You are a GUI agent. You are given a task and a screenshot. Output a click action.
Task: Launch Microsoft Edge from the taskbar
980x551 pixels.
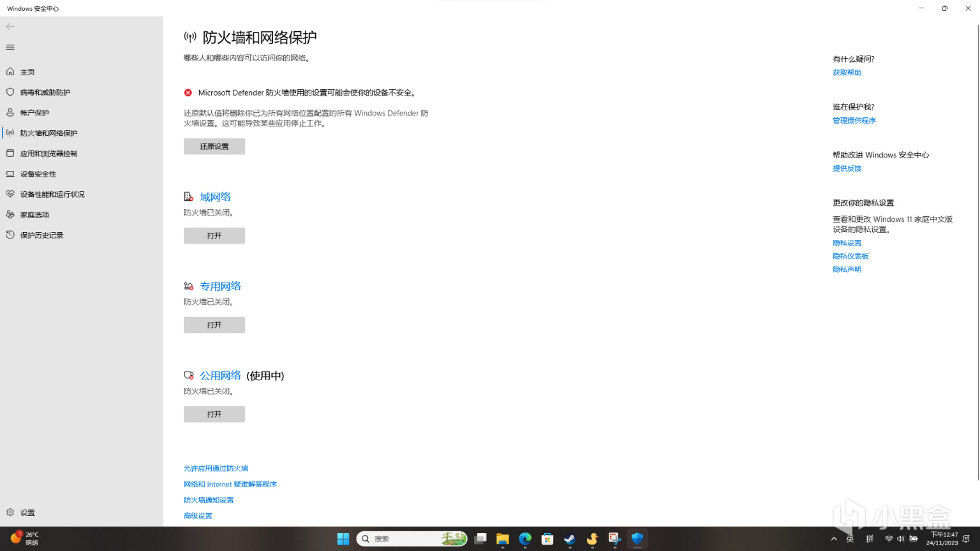click(525, 539)
